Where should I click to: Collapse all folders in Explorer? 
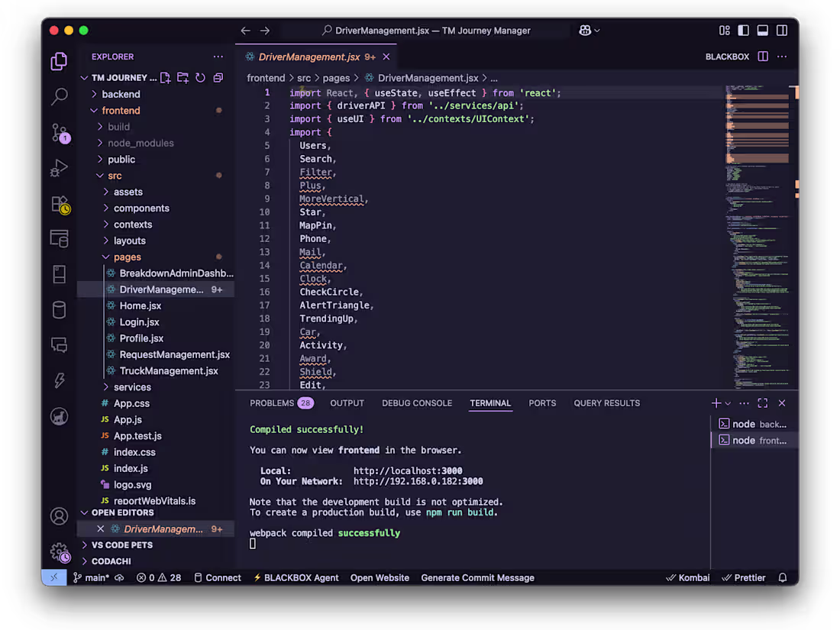click(x=218, y=78)
